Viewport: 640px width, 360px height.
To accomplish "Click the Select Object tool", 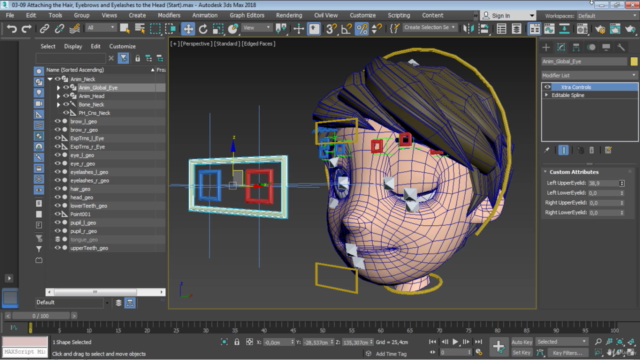I will click(125, 29).
